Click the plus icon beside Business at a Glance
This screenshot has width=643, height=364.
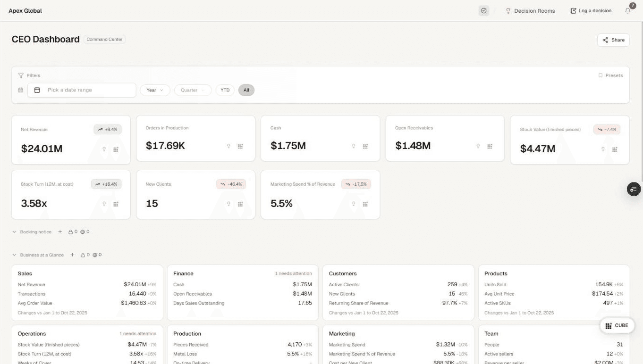[72, 255]
